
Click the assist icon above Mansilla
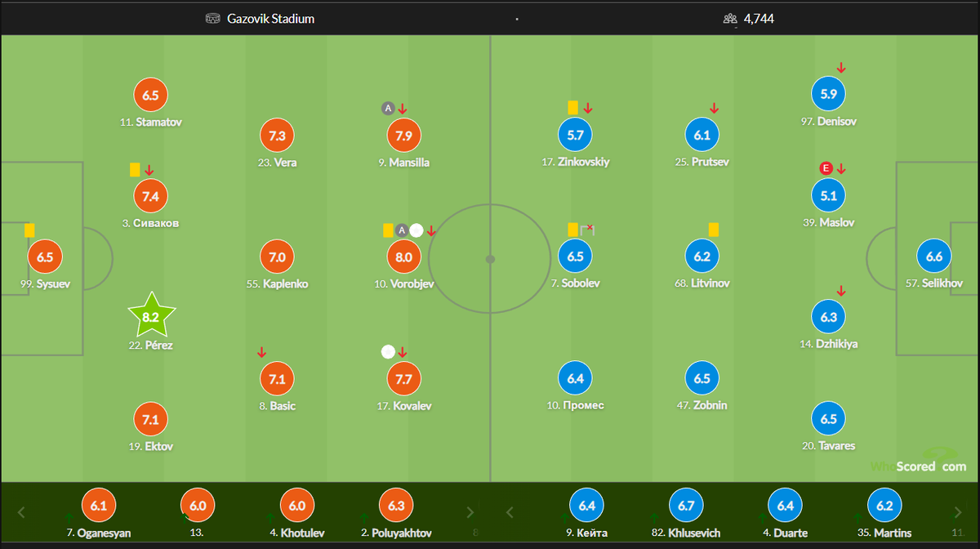pyautogui.click(x=388, y=108)
